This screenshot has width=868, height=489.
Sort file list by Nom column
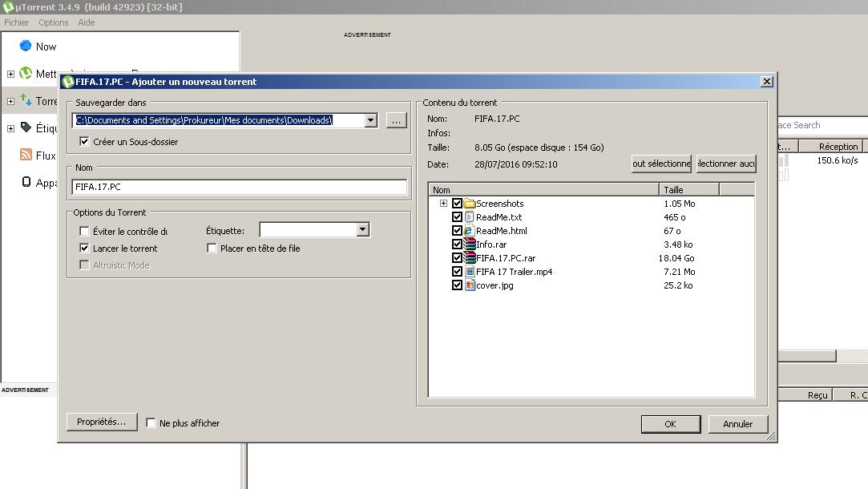click(543, 189)
